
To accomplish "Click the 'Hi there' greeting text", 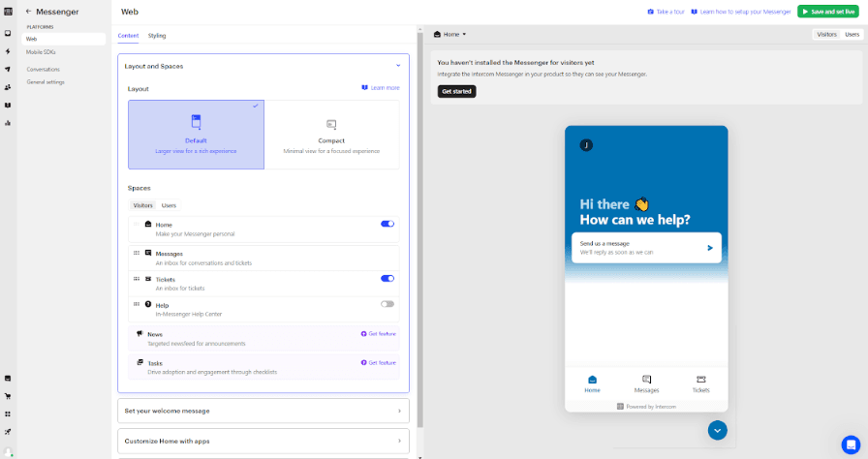I will point(604,204).
